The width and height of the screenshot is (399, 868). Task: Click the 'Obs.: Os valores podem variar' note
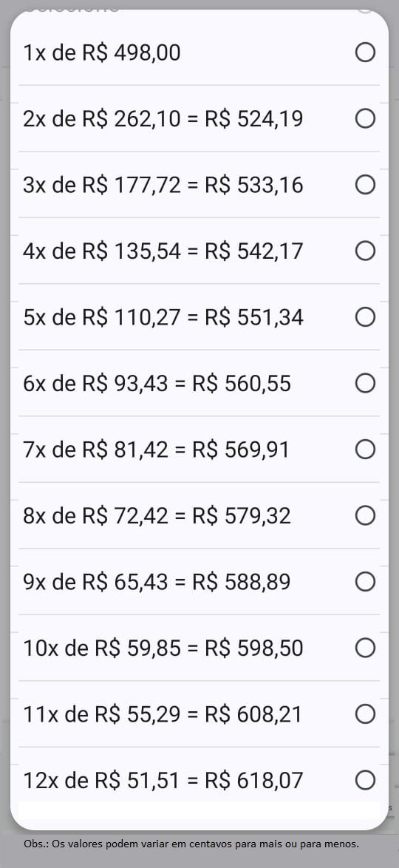tap(191, 845)
